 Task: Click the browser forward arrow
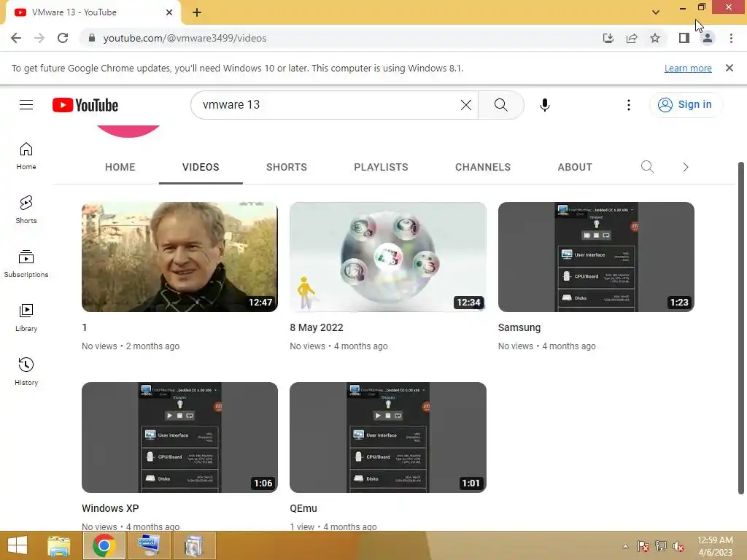coord(39,38)
